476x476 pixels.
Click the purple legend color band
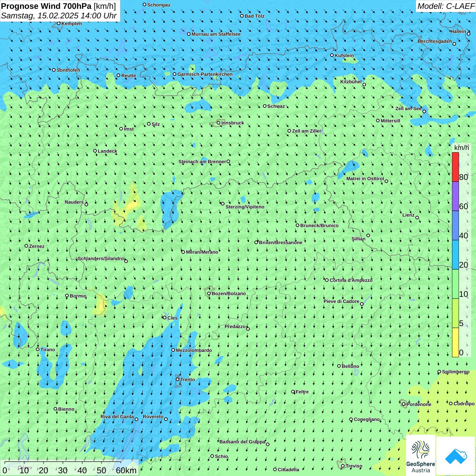[455, 196]
